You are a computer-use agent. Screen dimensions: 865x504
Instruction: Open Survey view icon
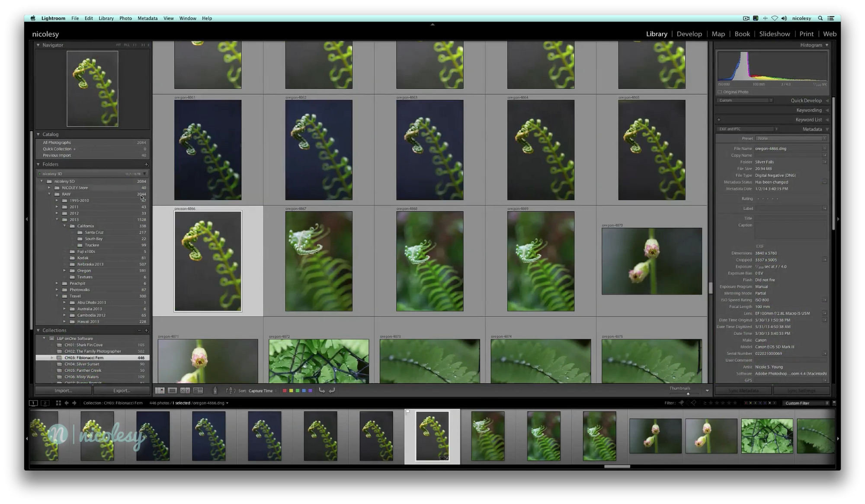click(x=198, y=390)
